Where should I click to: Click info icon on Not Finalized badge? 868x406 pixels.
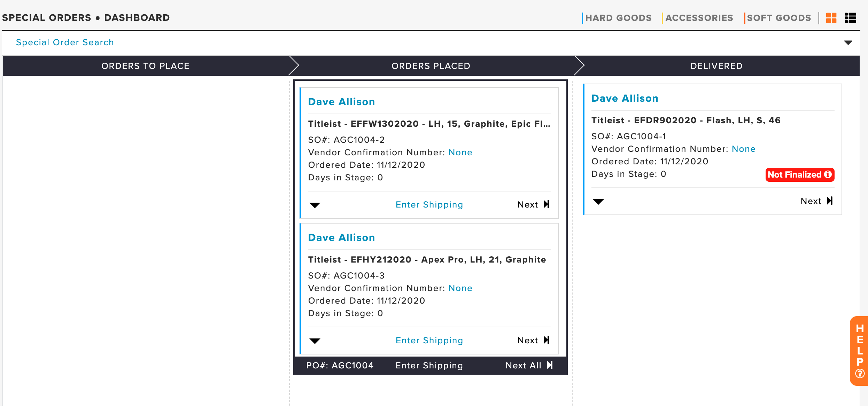(828, 174)
